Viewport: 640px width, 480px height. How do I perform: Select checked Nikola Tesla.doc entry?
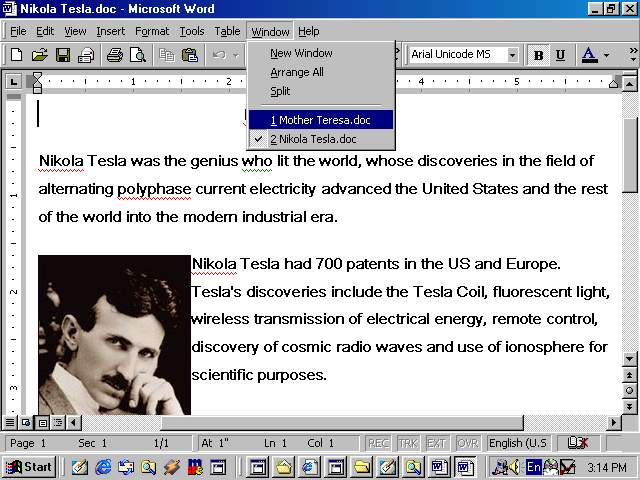coord(321,139)
